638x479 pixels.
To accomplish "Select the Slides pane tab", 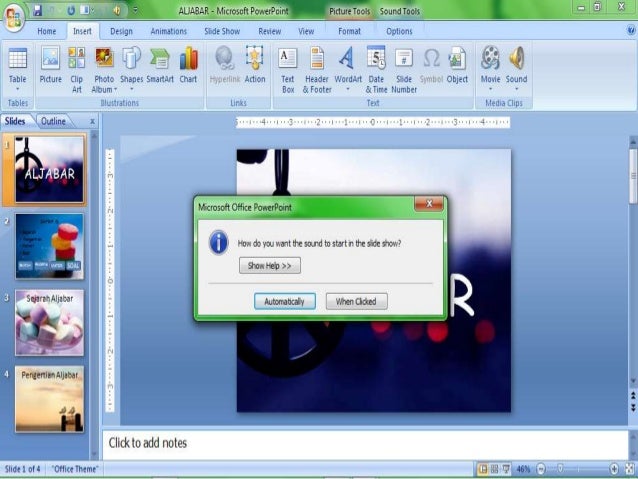I will click(x=15, y=121).
